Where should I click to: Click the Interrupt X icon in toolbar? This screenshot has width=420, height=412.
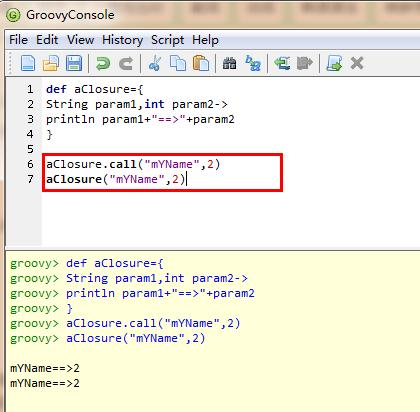[x=357, y=63]
